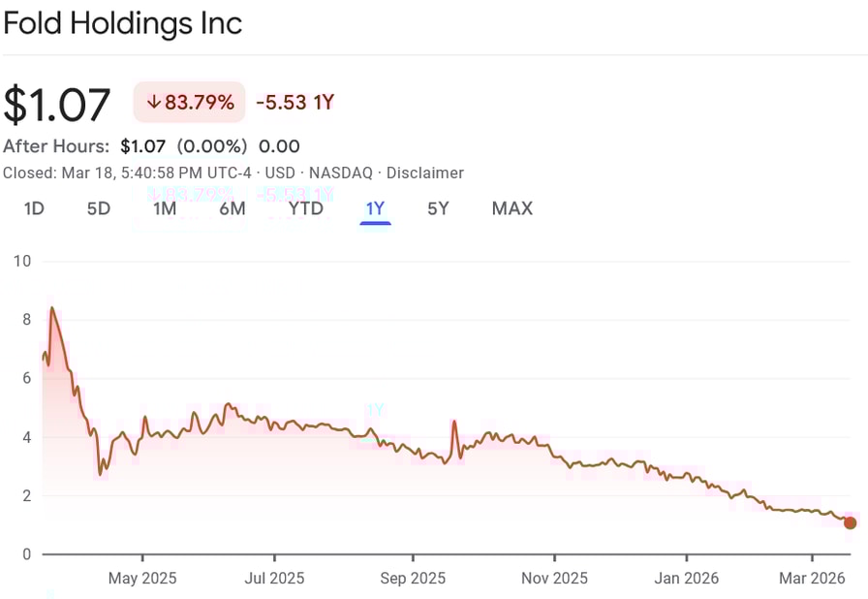868x599 pixels.
Task: Select the 1D time range tab
Action: click(x=34, y=208)
